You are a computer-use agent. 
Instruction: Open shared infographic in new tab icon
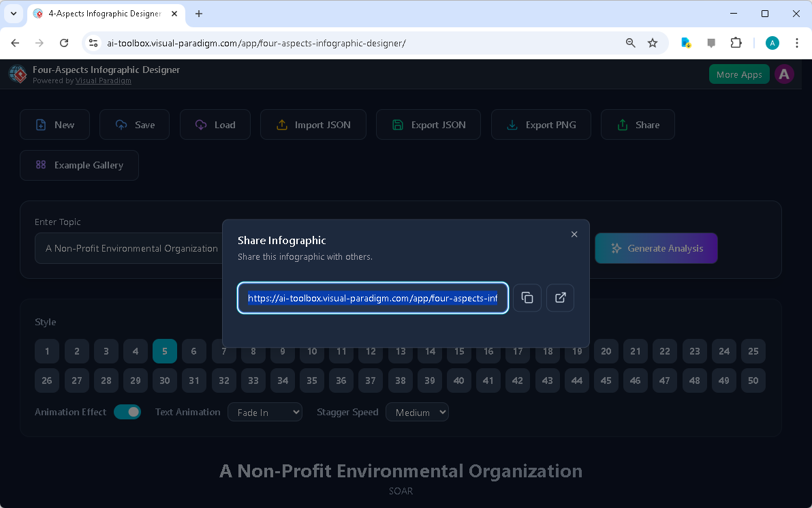(559, 298)
